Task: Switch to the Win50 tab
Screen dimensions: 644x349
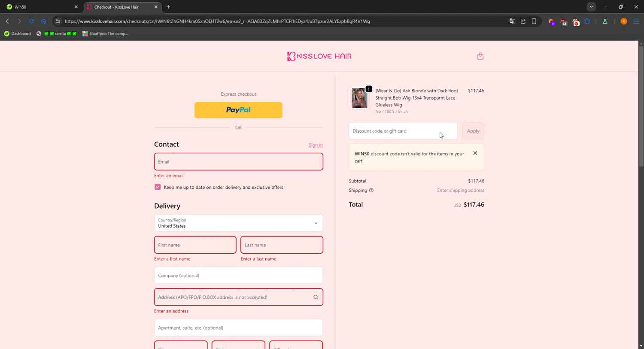Action: click(41, 7)
